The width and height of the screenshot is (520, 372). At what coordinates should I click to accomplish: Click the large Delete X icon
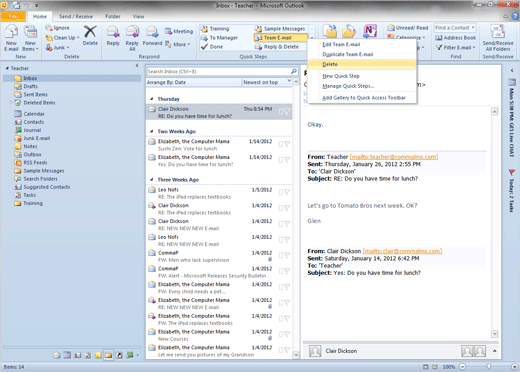tap(90, 32)
